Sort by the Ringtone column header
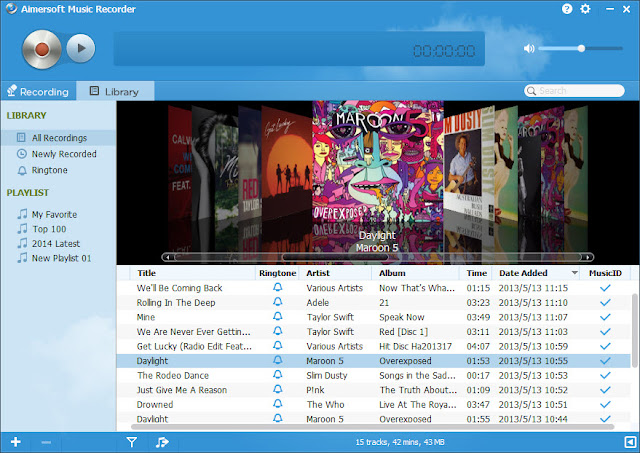This screenshot has height=453, width=640. click(x=278, y=273)
